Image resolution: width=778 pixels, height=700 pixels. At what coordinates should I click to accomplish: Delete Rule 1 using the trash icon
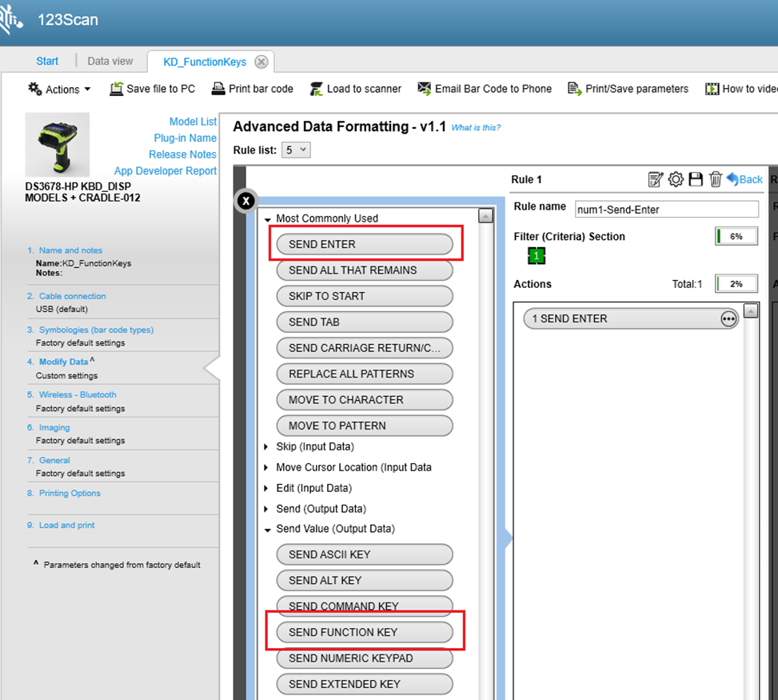point(715,179)
